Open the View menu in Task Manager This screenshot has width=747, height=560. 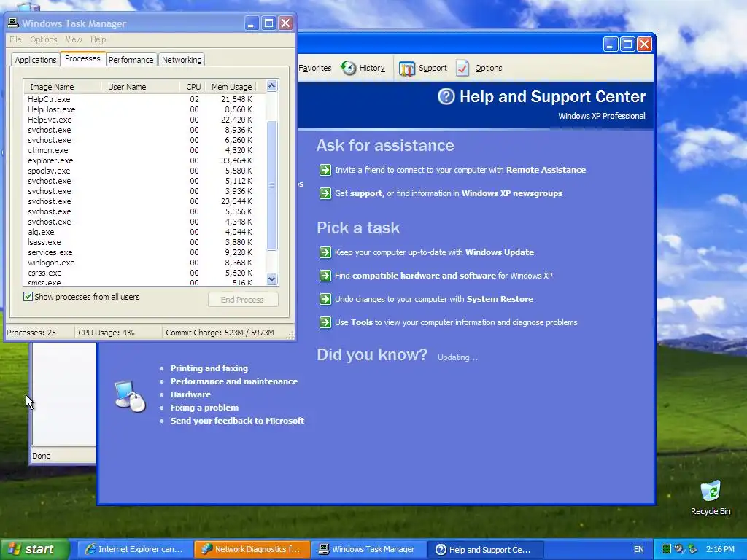click(x=74, y=39)
